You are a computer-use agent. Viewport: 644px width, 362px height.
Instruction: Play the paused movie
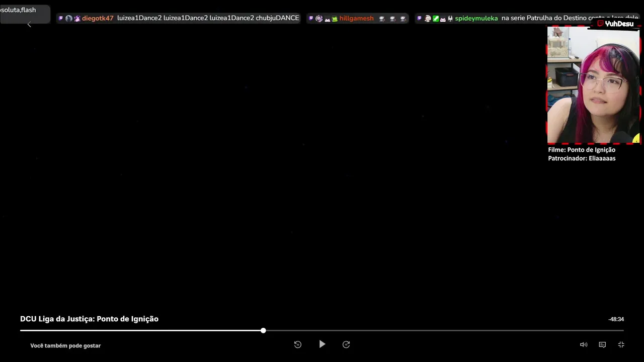tap(322, 344)
